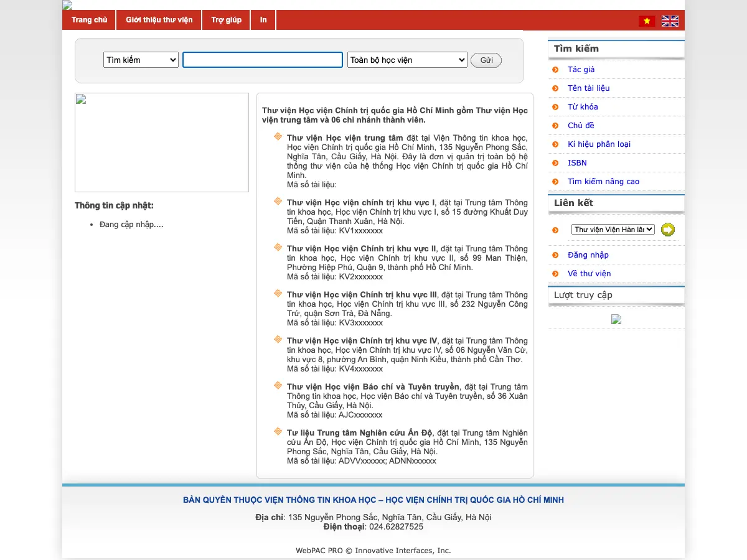Click broken visitor counter image under Lượt truy cập
This screenshot has width=747, height=560.
(x=616, y=319)
